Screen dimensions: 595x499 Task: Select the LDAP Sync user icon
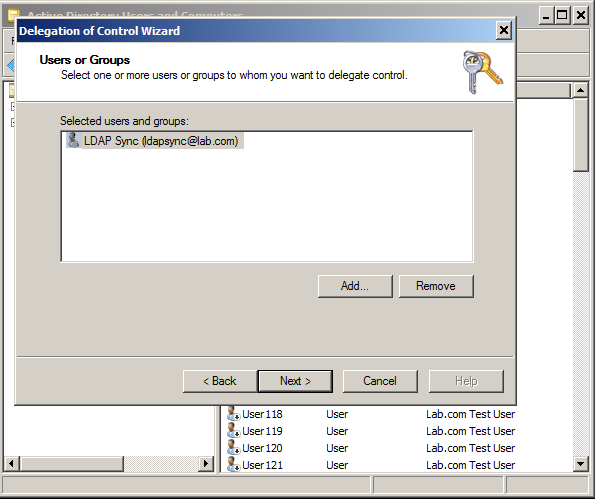click(x=73, y=140)
